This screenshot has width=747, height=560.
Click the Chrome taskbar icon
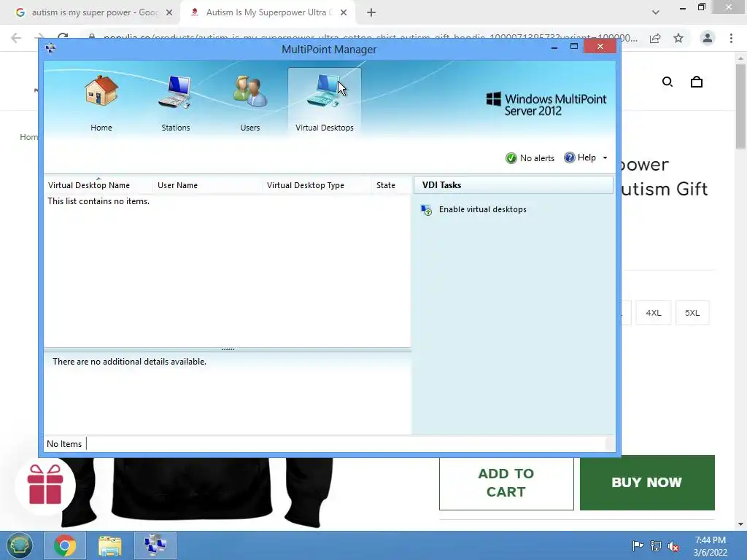[x=65, y=545]
